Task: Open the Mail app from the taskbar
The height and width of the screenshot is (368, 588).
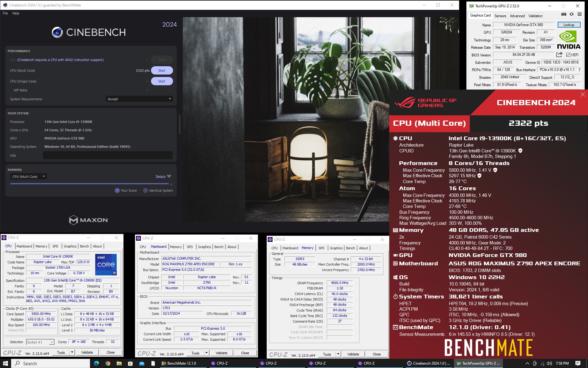Action: tap(142, 363)
